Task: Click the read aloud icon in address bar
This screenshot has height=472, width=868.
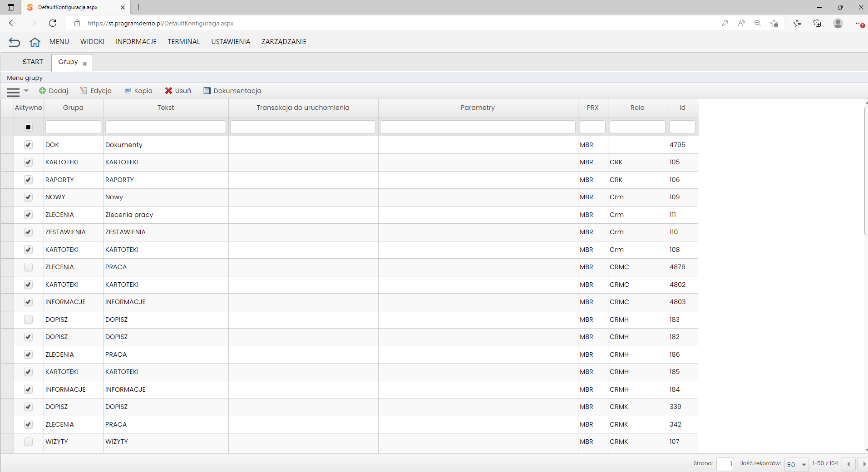Action: pos(741,23)
